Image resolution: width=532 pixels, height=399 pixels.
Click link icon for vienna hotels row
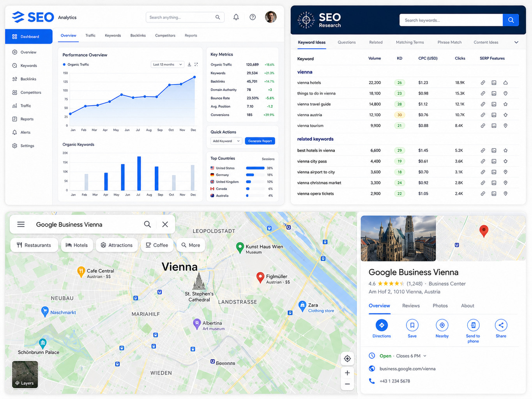pyautogui.click(x=483, y=83)
